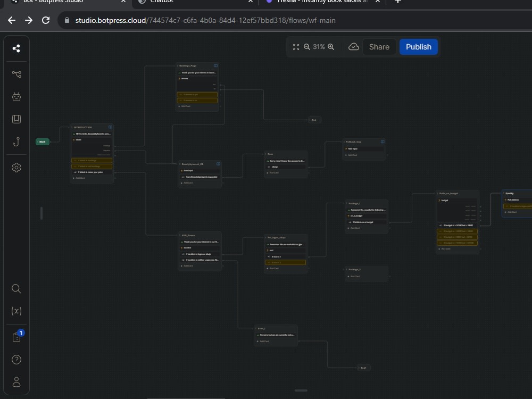The height and width of the screenshot is (399, 532).
Task: Zoom out the canvas
Action: tap(307, 47)
